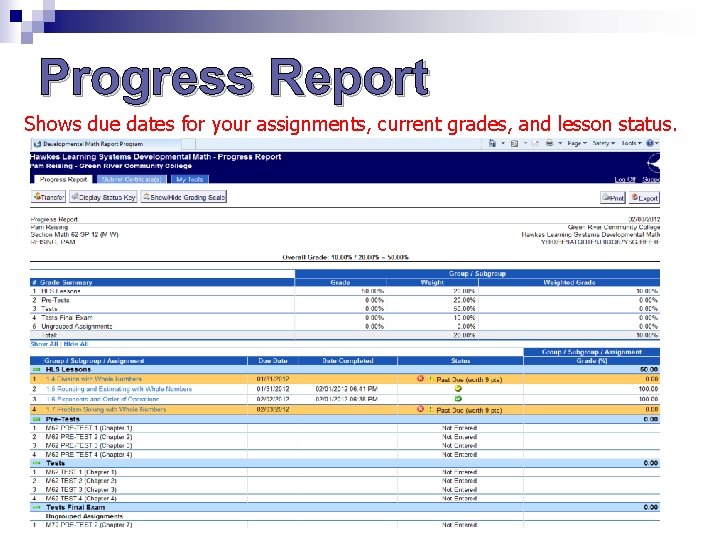Click the Show All link
The width and height of the screenshot is (720, 540).
point(45,344)
